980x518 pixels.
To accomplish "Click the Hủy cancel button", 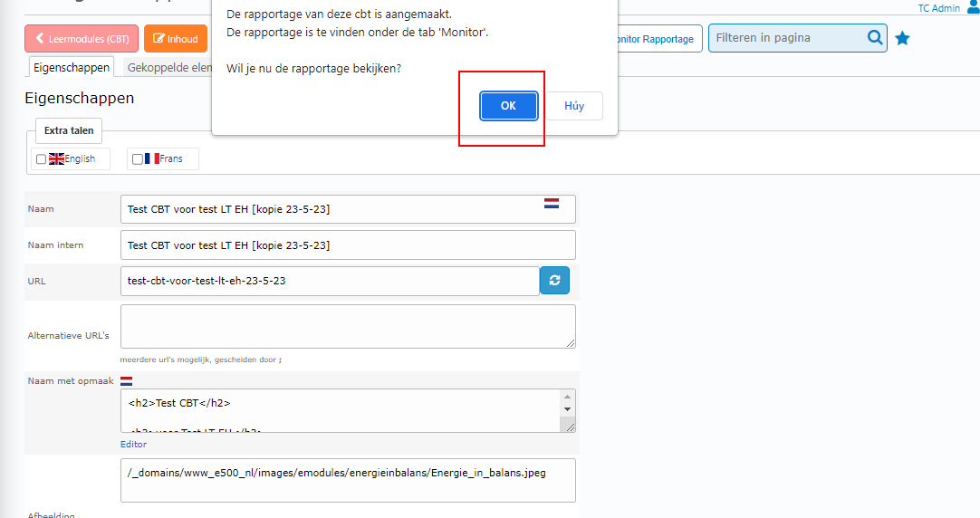I will (574, 106).
